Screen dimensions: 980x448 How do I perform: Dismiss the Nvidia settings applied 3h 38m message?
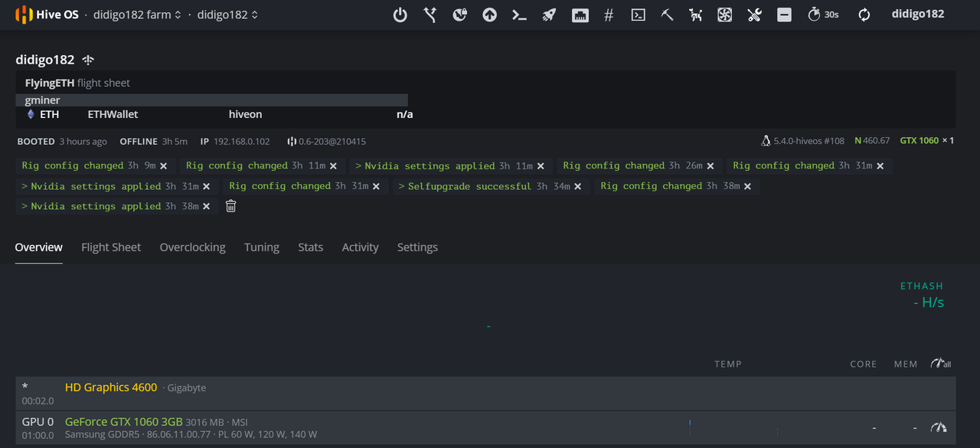tap(207, 207)
